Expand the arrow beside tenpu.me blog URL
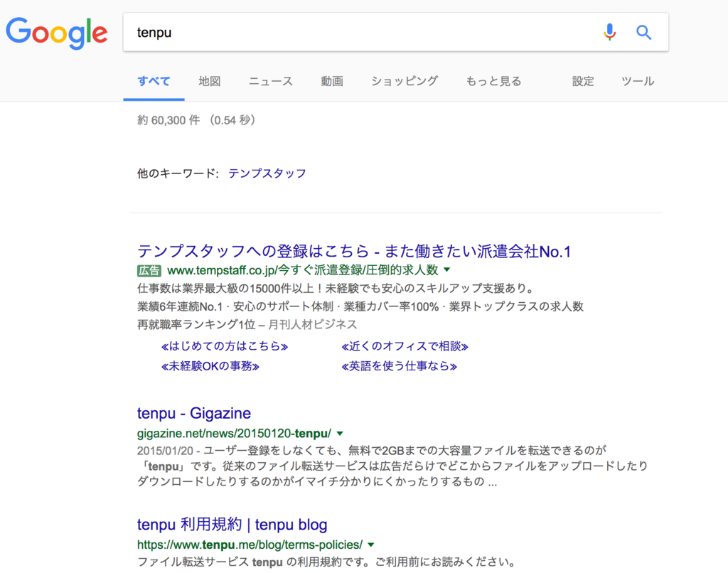 coord(371,545)
